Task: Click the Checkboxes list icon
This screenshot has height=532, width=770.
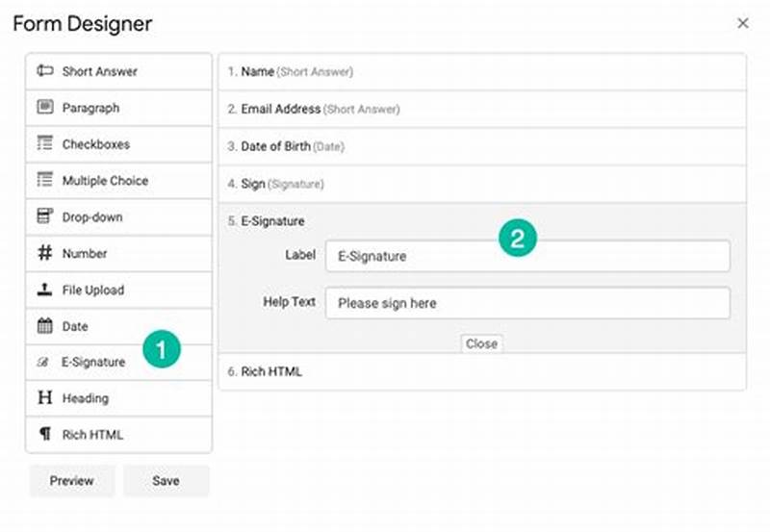Action: coord(44,142)
